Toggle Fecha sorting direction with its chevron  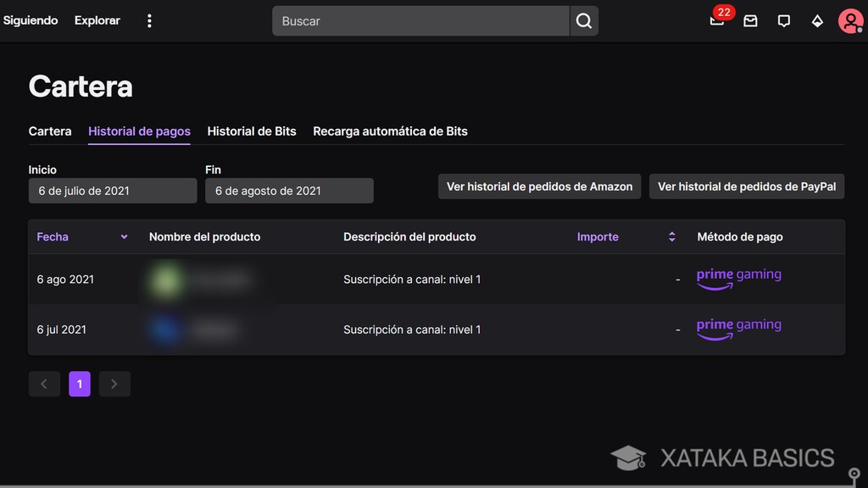tap(123, 236)
